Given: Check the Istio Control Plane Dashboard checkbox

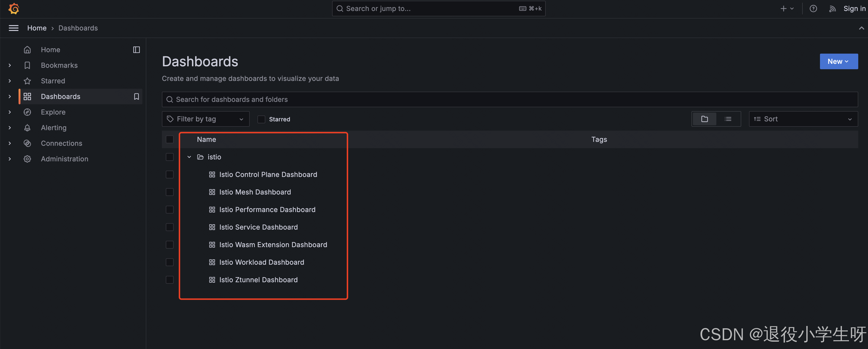Looking at the screenshot, I should pyautogui.click(x=169, y=174).
